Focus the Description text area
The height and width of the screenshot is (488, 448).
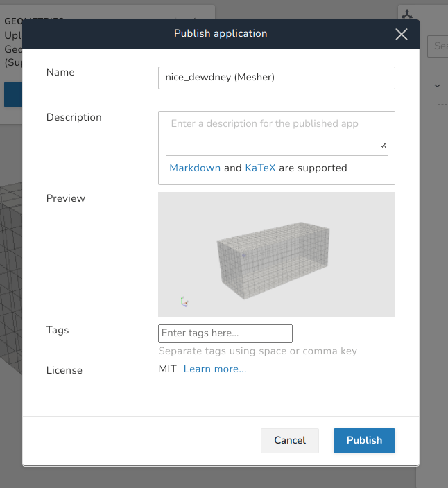[277, 133]
